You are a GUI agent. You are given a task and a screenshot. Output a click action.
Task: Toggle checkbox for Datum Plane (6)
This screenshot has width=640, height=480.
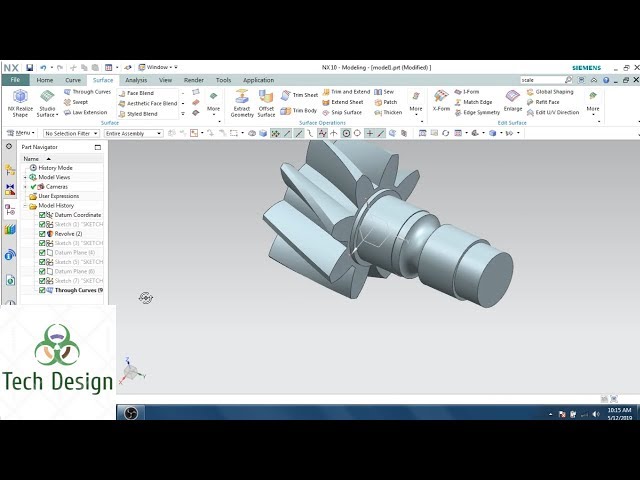(42, 271)
